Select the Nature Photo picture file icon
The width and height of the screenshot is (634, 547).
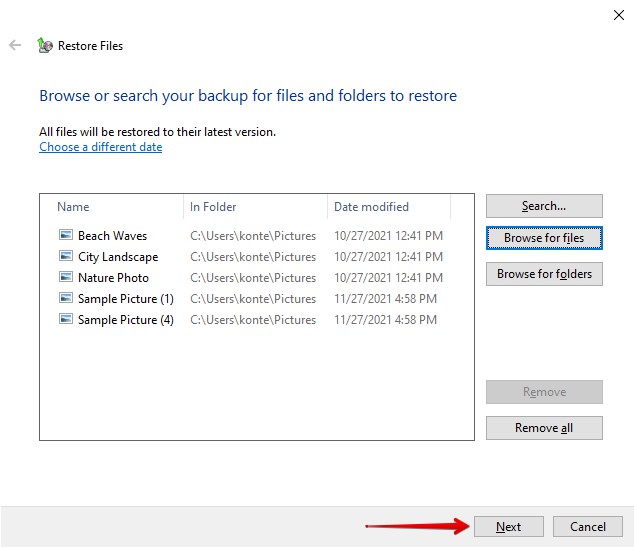click(66, 277)
